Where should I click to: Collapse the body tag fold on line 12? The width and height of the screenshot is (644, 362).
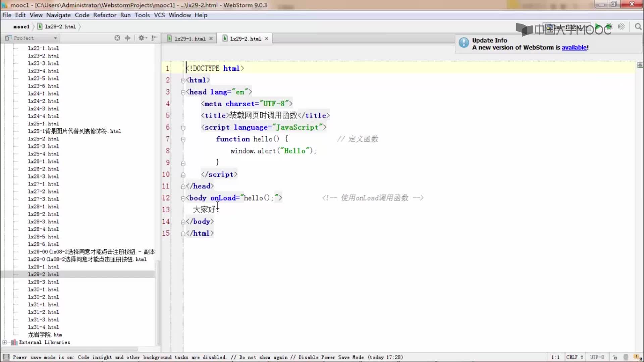point(183,198)
